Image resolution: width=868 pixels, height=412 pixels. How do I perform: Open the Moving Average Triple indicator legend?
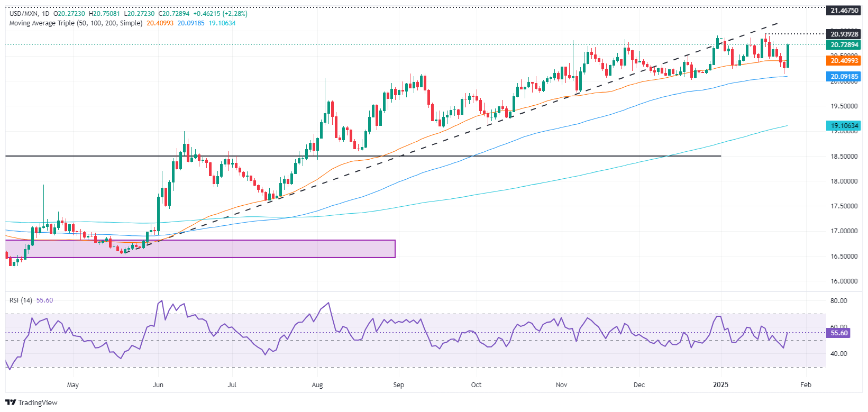(x=76, y=23)
